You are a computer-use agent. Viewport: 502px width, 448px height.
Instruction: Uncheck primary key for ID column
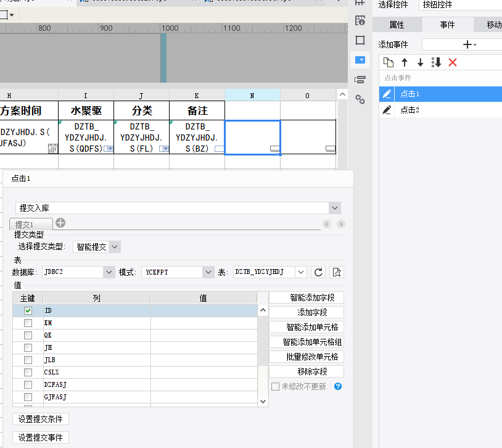28,310
